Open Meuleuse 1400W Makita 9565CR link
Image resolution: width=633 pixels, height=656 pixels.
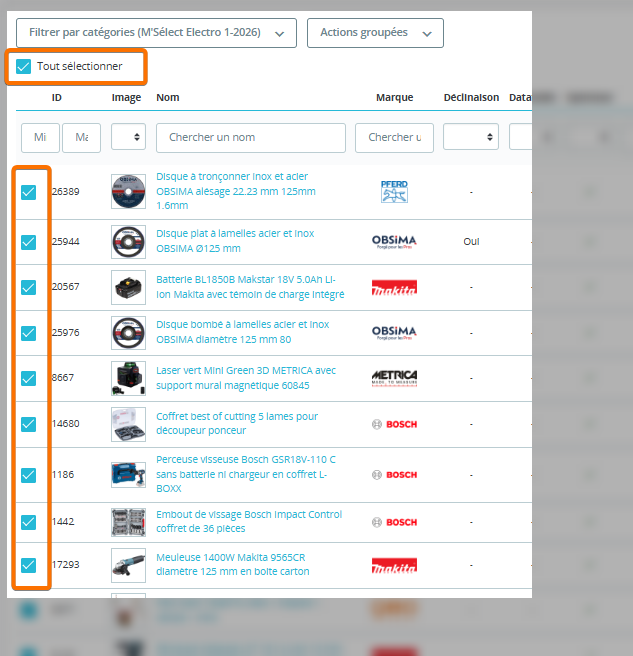pos(233,564)
